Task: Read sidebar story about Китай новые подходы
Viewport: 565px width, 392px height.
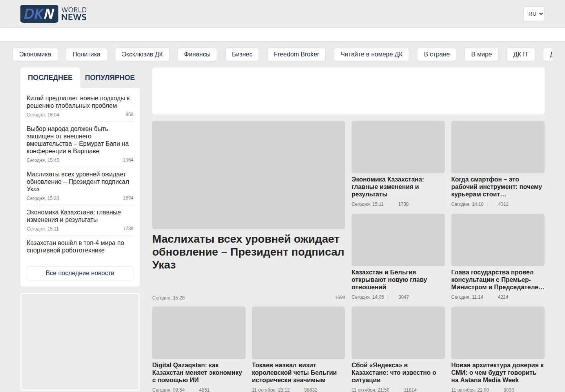Action: (x=78, y=102)
